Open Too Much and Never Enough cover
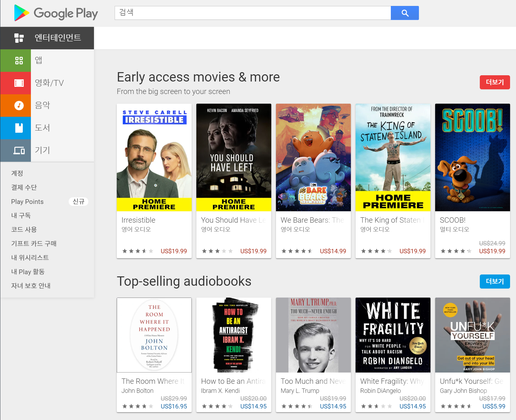 313,335
